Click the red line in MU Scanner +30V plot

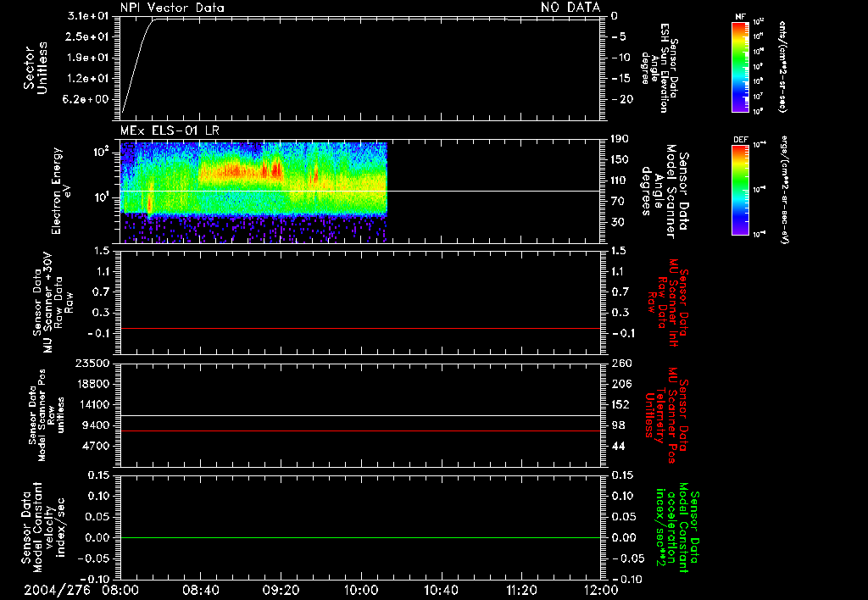point(359,328)
